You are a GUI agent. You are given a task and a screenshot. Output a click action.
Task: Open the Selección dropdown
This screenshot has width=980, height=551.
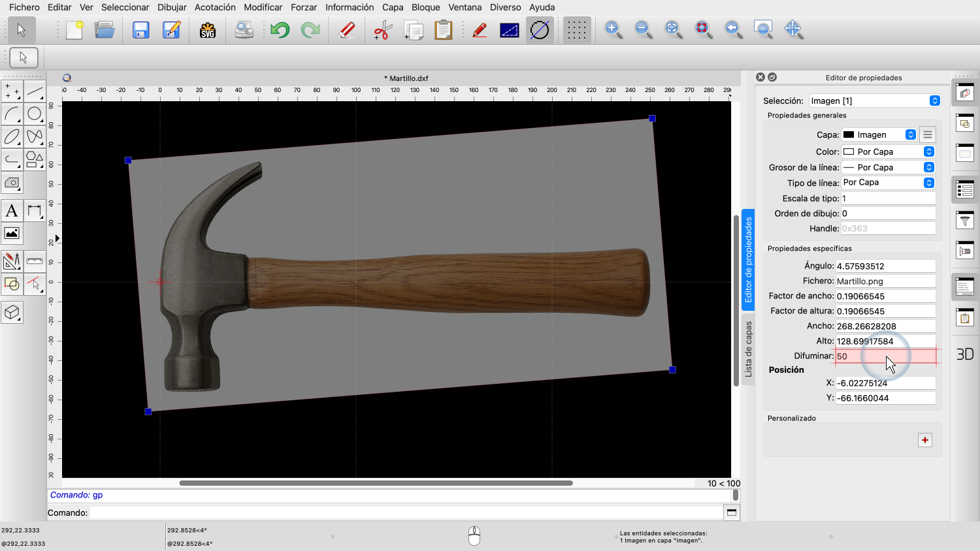875,101
